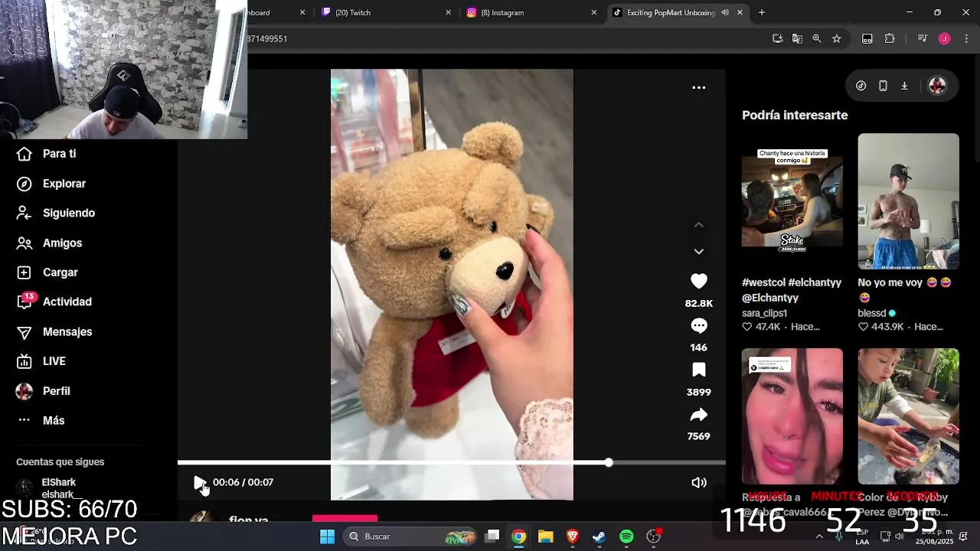Mute the tab via its speaker icon
The image size is (980, 551).
tap(725, 12)
